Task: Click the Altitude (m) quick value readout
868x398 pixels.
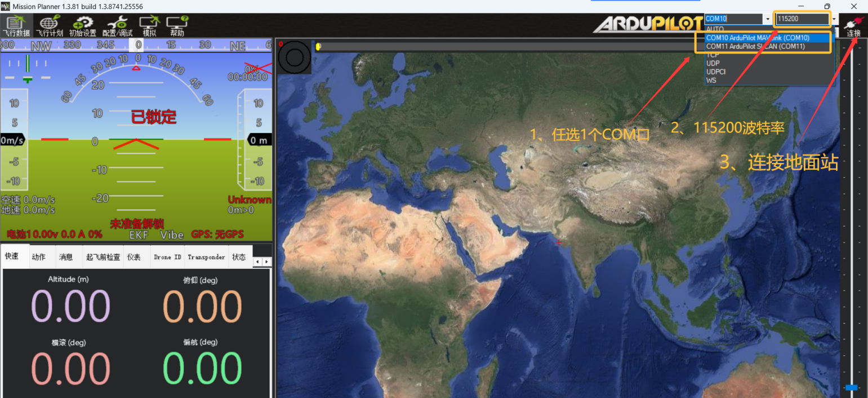Action: click(70, 307)
